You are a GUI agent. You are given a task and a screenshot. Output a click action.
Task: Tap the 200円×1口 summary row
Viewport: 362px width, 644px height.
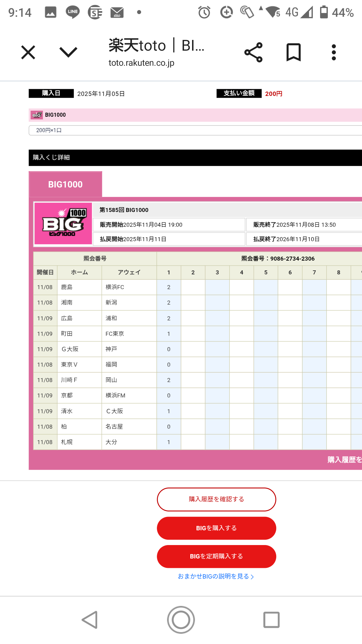195,130
